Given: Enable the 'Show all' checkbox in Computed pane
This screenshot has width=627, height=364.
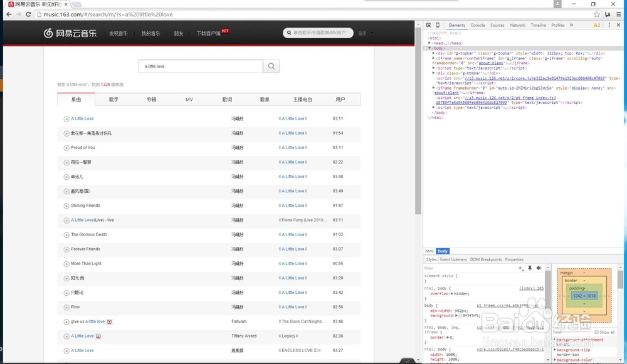Looking at the screenshot, I should (x=596, y=332).
